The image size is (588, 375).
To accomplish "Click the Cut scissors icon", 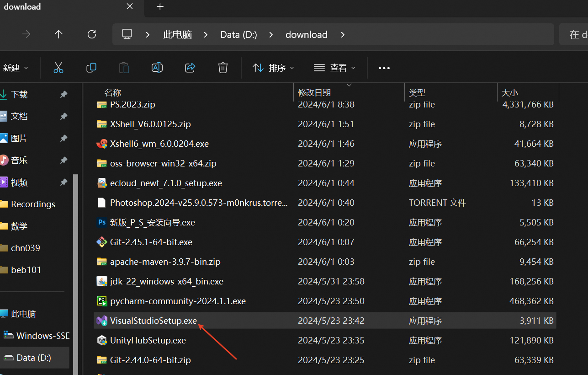I will pos(58,68).
